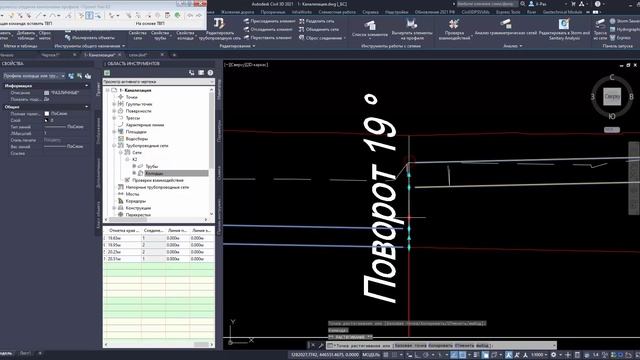This screenshot has height=360, width=640.
Task: Open Просмотр активного чертежа dropdown
Action: coord(158,82)
